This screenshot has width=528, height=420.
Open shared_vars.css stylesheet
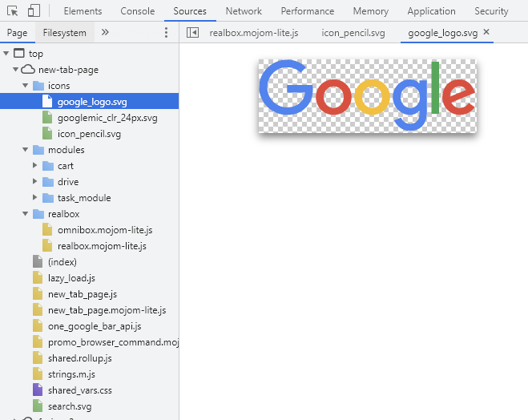80,390
